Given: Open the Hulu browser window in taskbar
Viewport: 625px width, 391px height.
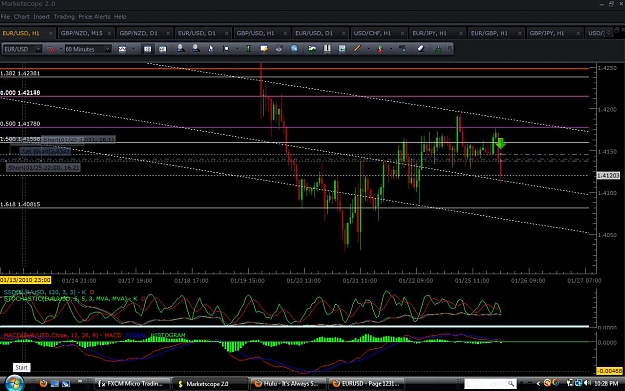Looking at the screenshot, I should click(289, 383).
